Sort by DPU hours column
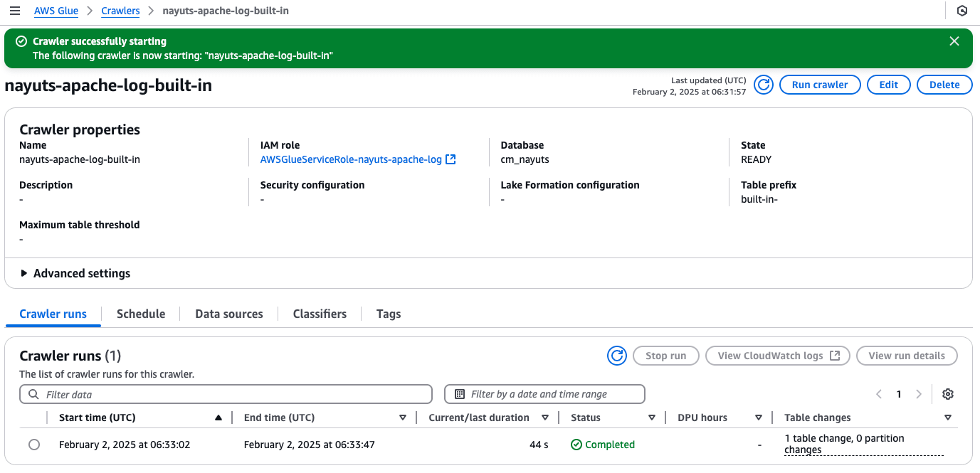This screenshot has height=473, width=980. (759, 418)
